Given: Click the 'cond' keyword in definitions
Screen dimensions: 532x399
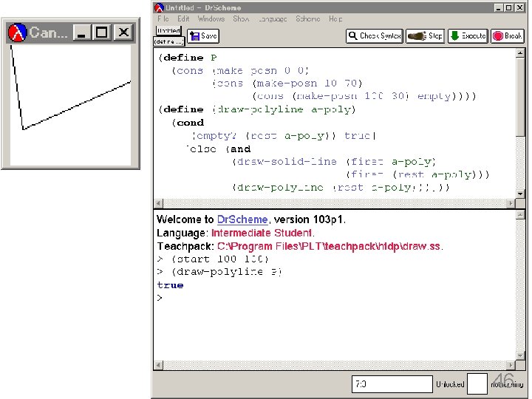Looking at the screenshot, I should 190,123.
